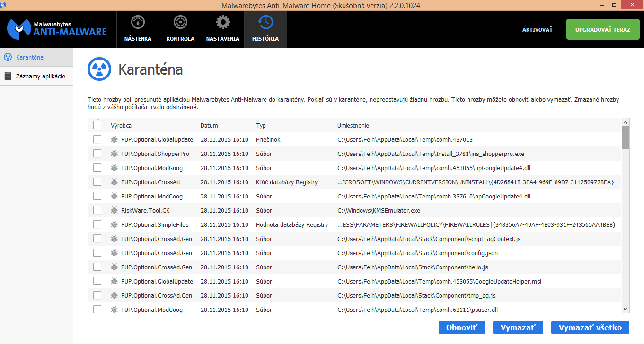Click the quarantine list scrollbar down arrow
Screen dimensions: 644x344
click(625, 309)
